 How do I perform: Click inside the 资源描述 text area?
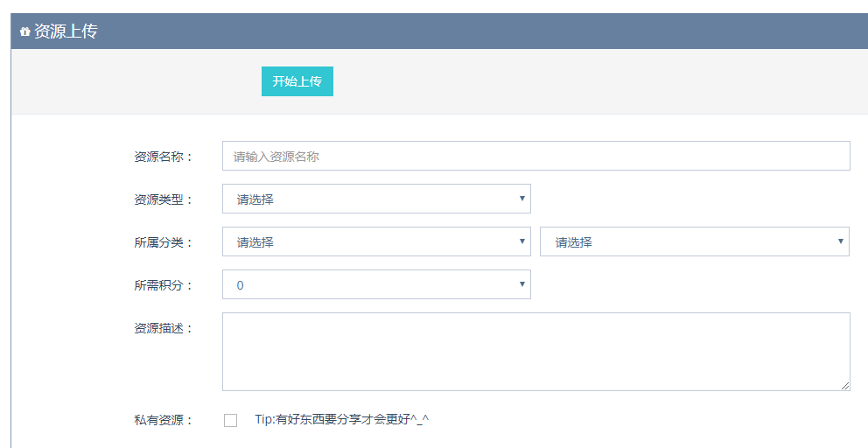click(x=535, y=351)
